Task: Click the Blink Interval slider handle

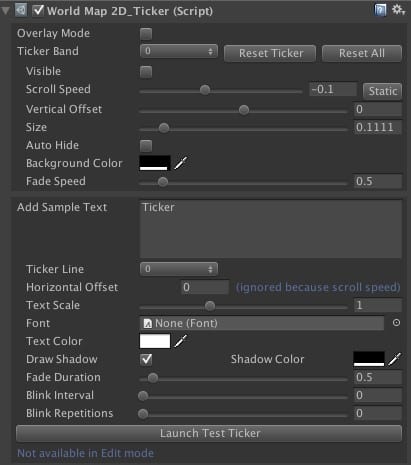Action: tap(143, 396)
